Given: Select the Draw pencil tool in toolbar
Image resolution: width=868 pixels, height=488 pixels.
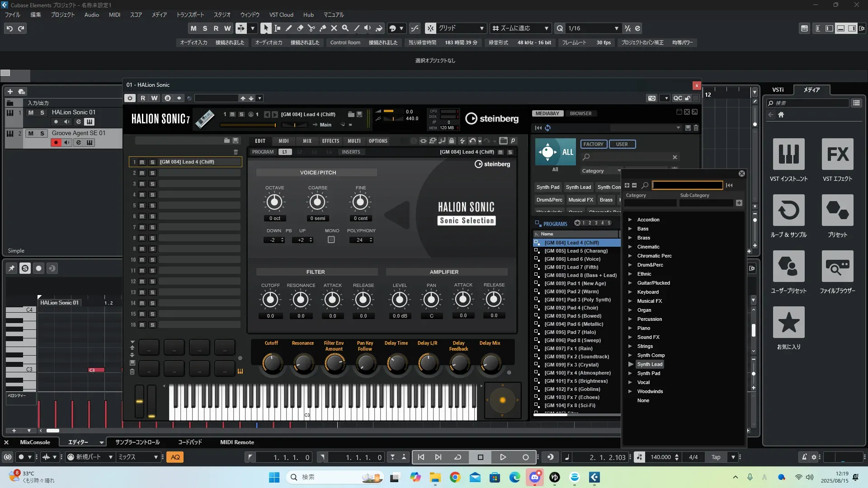Looking at the screenshot, I should click(x=288, y=28).
